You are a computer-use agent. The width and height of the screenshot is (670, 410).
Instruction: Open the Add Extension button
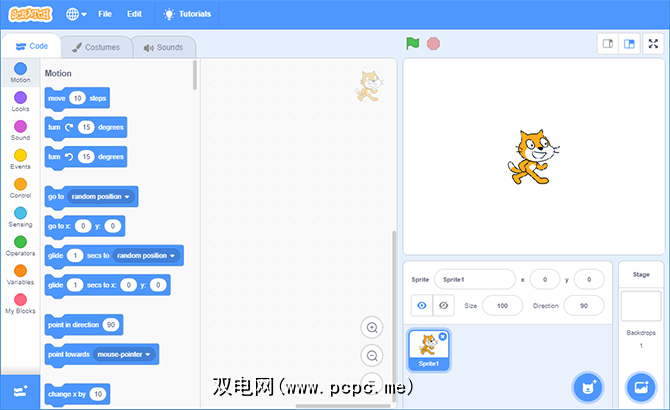click(20, 392)
